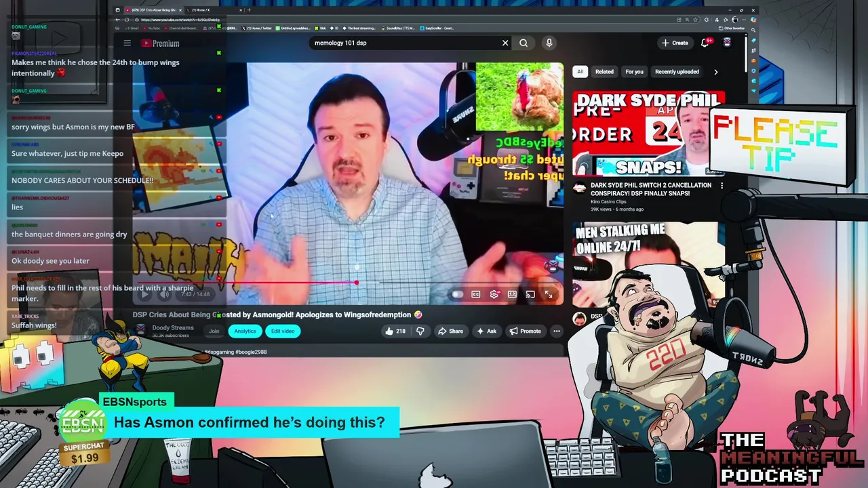This screenshot has width=868, height=488.
Task: Open more actions three-dot menu under video
Action: point(557,331)
